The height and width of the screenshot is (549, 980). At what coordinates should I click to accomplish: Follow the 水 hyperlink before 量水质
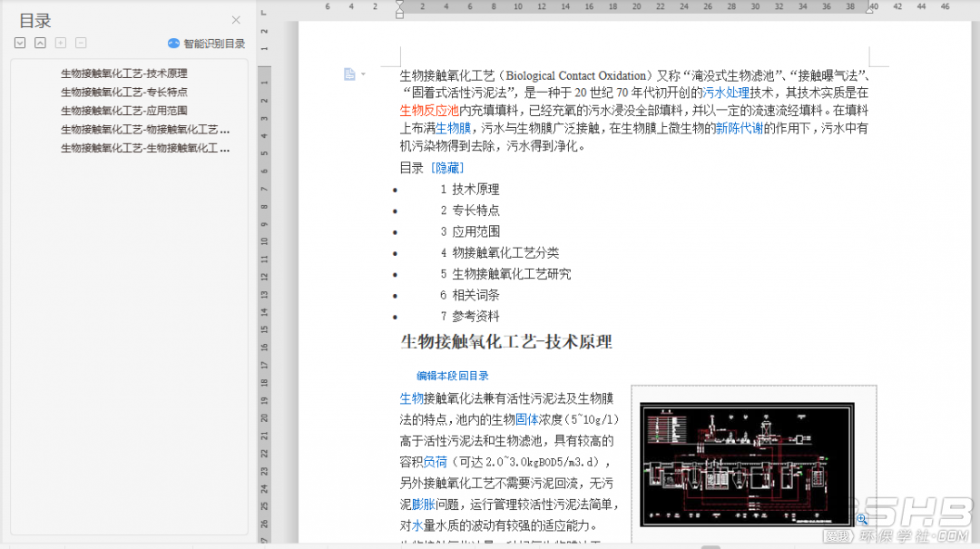tap(417, 526)
